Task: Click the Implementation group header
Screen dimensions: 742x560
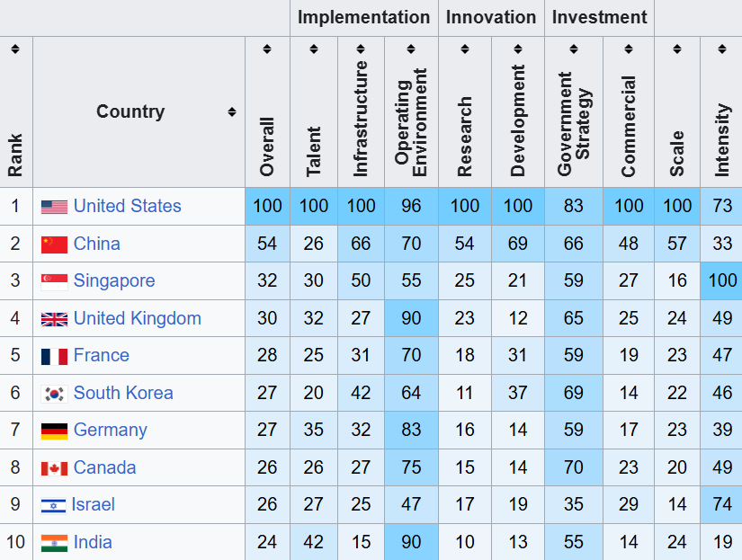Action: (363, 17)
